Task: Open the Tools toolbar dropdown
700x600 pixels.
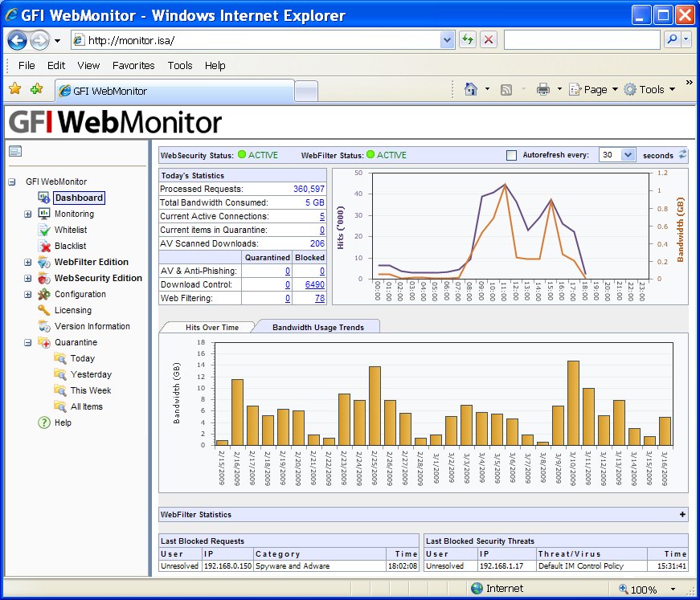Action: [672, 89]
